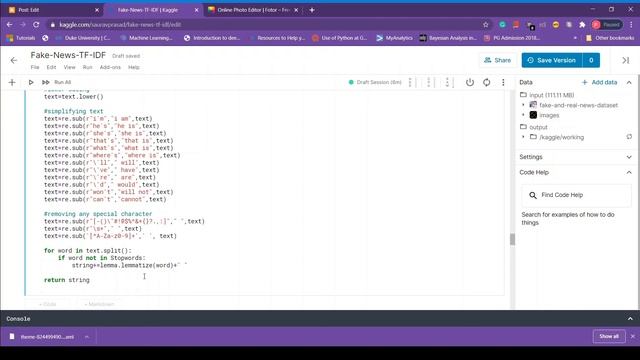Show more bookmarks overflow chevron
The height and width of the screenshot is (360, 640).
(575, 38)
